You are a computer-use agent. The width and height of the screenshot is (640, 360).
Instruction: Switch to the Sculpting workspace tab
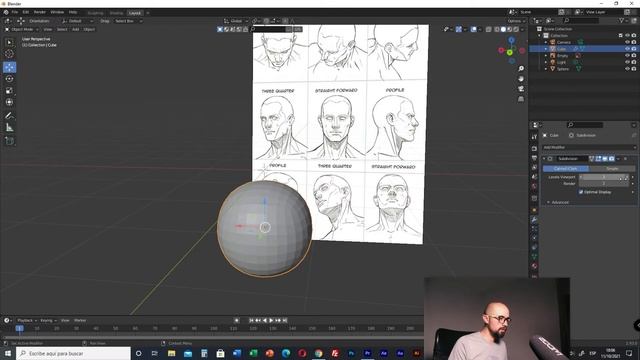95,13
